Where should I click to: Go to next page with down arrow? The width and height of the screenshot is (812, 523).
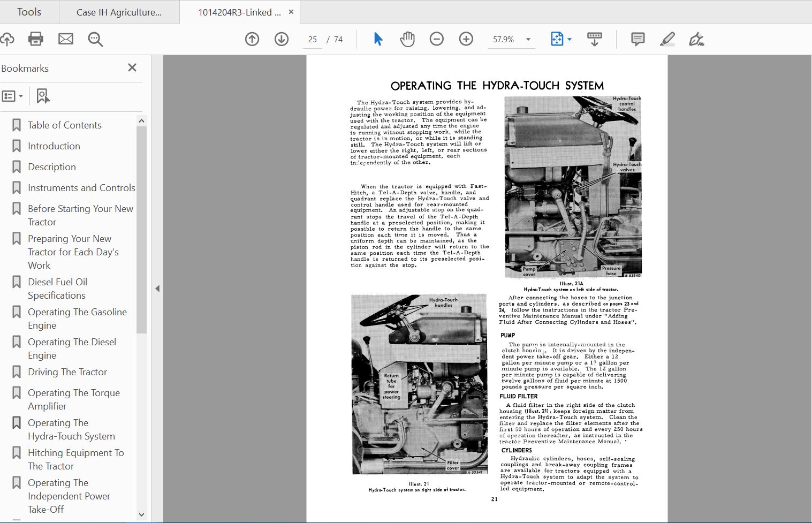click(282, 39)
